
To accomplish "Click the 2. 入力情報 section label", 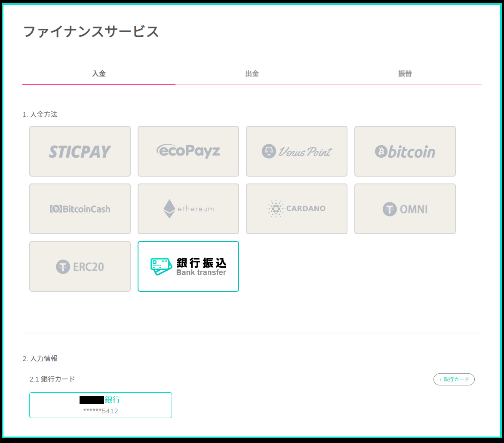I will pos(40,358).
